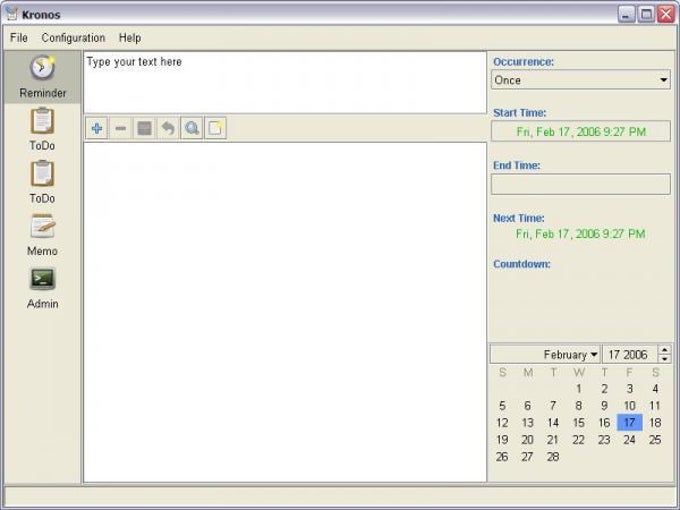Open the File menu
This screenshot has width=680, height=510.
19,38
